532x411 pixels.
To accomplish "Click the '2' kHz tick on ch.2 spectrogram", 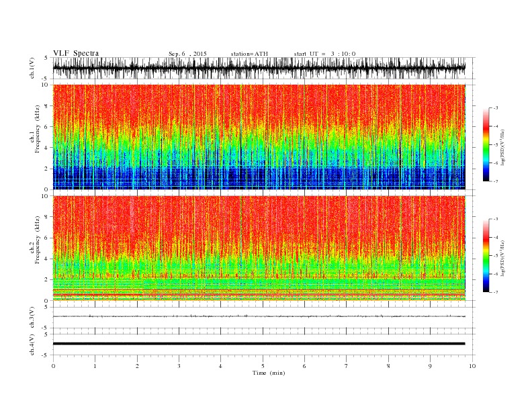I will click(x=46, y=280).
